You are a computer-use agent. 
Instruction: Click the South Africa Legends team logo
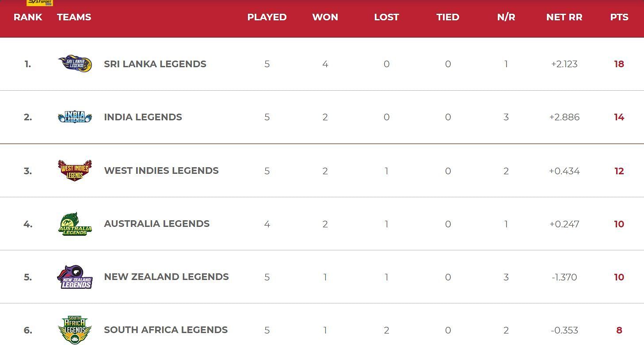pyautogui.click(x=75, y=330)
